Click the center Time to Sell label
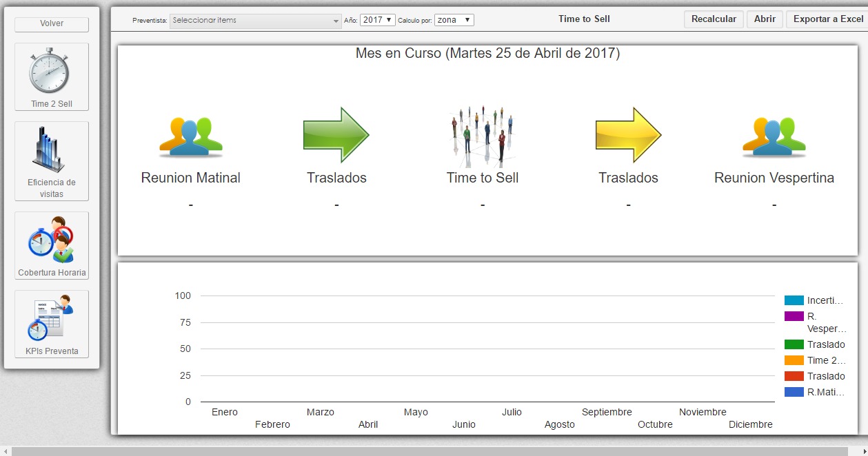 pyautogui.click(x=483, y=178)
